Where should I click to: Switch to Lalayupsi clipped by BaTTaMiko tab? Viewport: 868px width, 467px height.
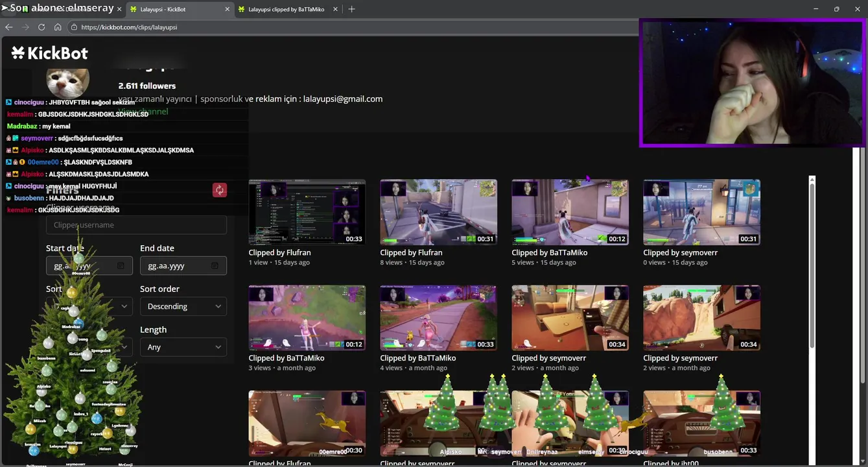pyautogui.click(x=287, y=9)
